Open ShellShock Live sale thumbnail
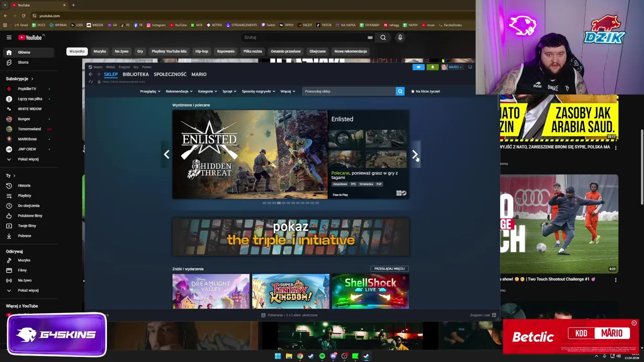This screenshot has height=362, width=644. (x=370, y=291)
